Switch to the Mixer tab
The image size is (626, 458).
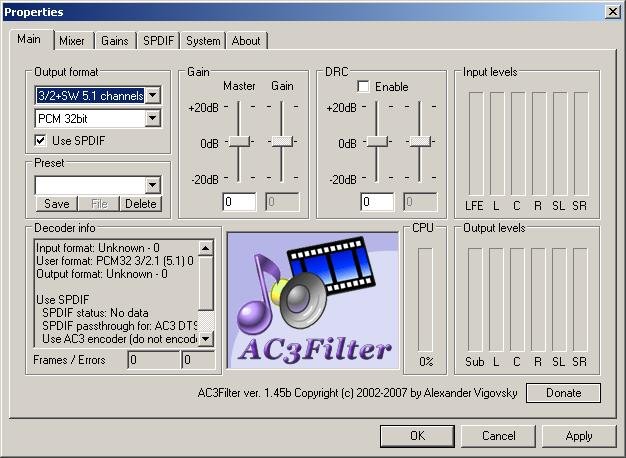[72, 41]
